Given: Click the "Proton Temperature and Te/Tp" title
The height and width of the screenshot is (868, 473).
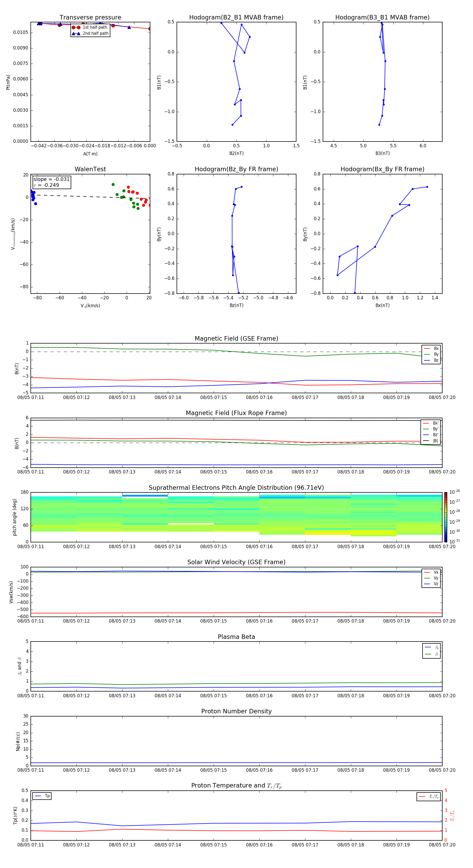Looking at the screenshot, I should 236,786.
